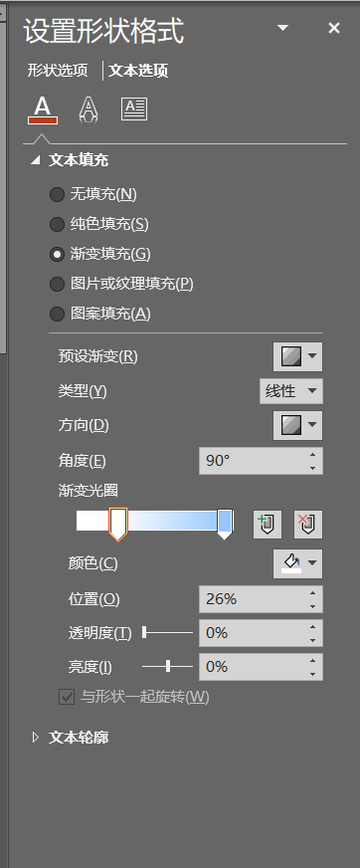The width and height of the screenshot is (360, 868).
Task: Open the 预设渐变 preset gradient picker
Action: 297,357
